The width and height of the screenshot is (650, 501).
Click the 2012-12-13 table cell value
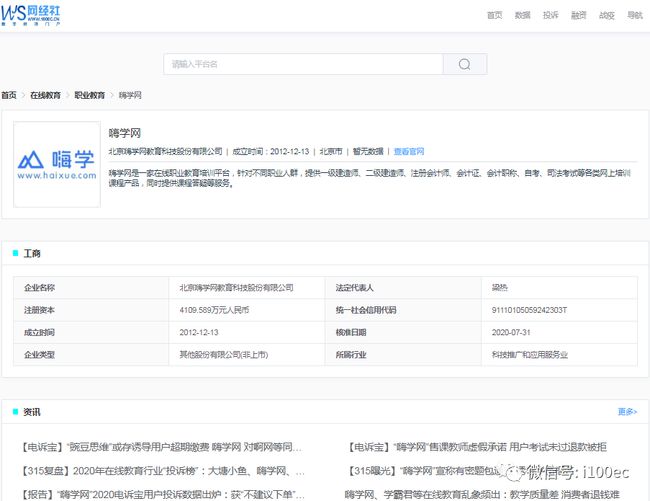point(199,332)
